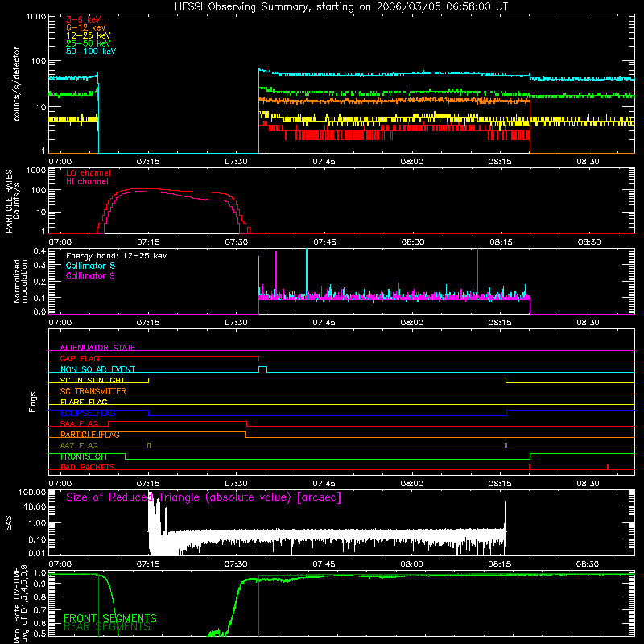Image resolution: width=644 pixels, height=644 pixels.
Task: Click the NON_SOLAR_EVENT flag label
Action: (97, 369)
